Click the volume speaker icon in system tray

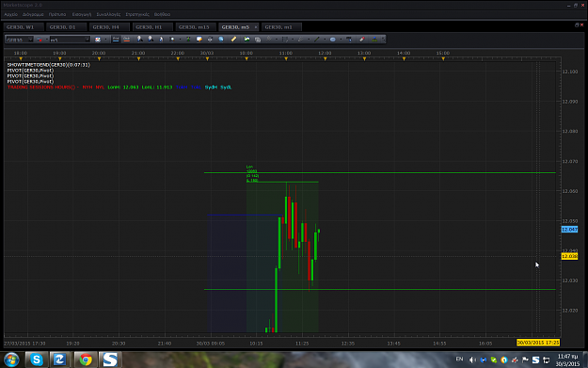(x=472, y=360)
